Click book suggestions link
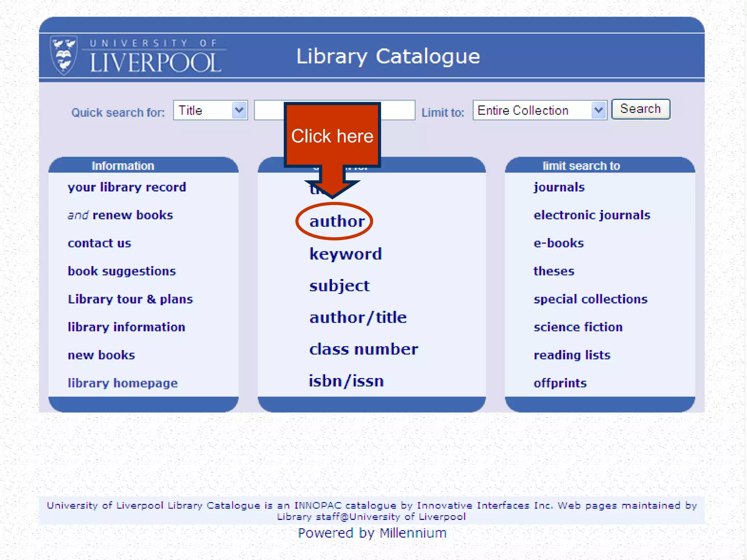Image resolution: width=747 pixels, height=560 pixels. point(122,271)
